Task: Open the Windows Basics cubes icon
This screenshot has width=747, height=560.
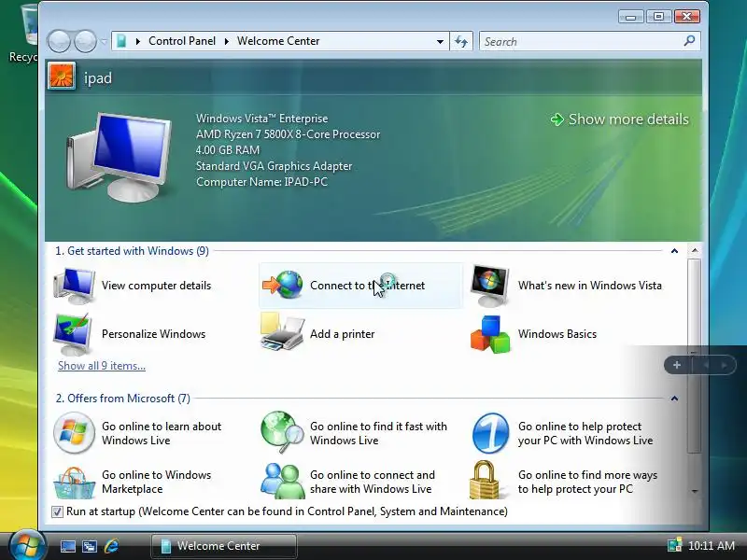Action: click(490, 334)
